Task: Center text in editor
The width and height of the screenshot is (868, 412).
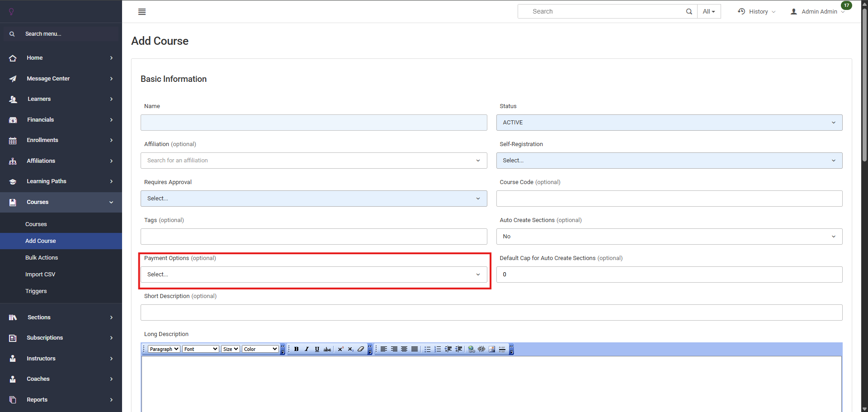Action: click(404, 349)
